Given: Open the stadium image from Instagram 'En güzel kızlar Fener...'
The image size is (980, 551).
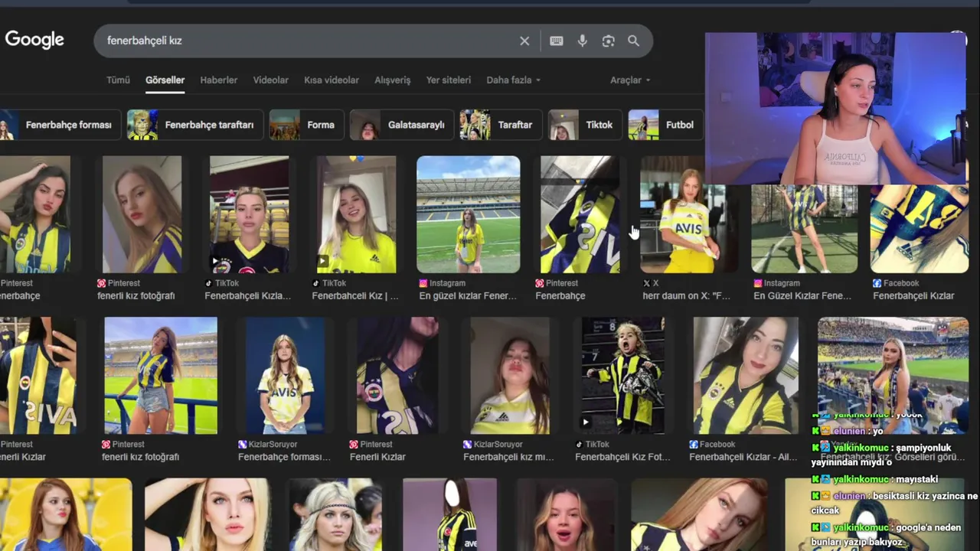Looking at the screenshot, I should tap(469, 214).
